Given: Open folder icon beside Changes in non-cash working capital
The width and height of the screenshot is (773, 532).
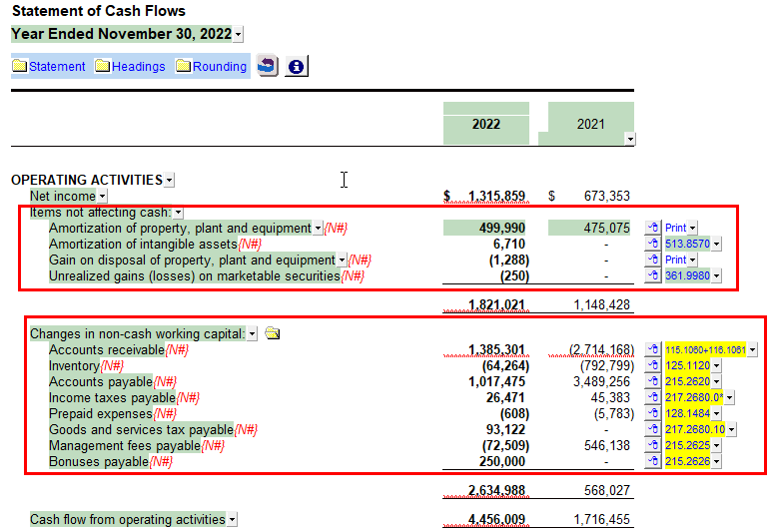Looking at the screenshot, I should (x=272, y=333).
